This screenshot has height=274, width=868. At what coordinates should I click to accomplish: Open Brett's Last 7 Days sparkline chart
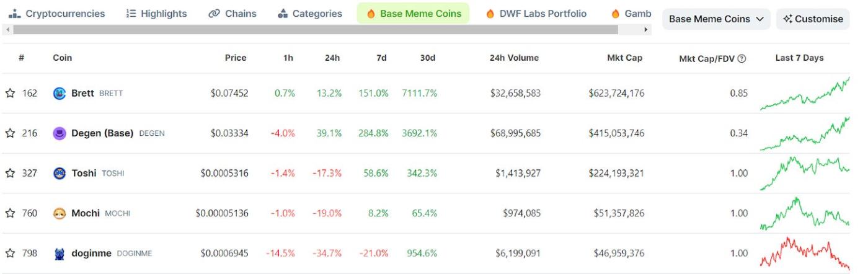tap(805, 94)
